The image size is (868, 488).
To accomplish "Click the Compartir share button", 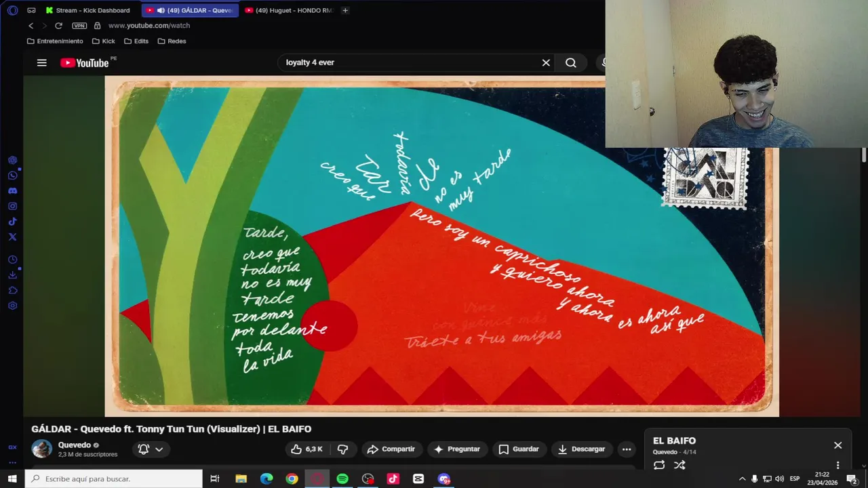I will (391, 449).
